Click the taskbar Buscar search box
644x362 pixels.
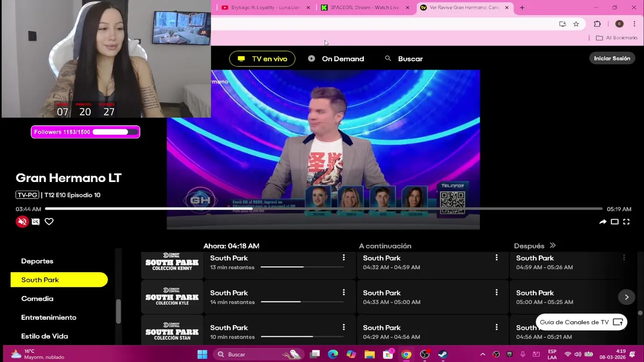click(258, 354)
